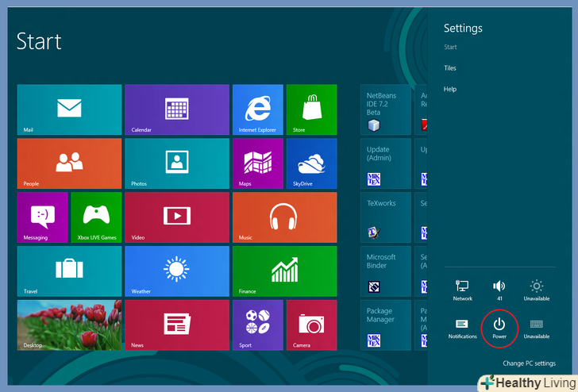Click the Power icon in Settings
This screenshot has height=392, width=578.
[499, 327]
